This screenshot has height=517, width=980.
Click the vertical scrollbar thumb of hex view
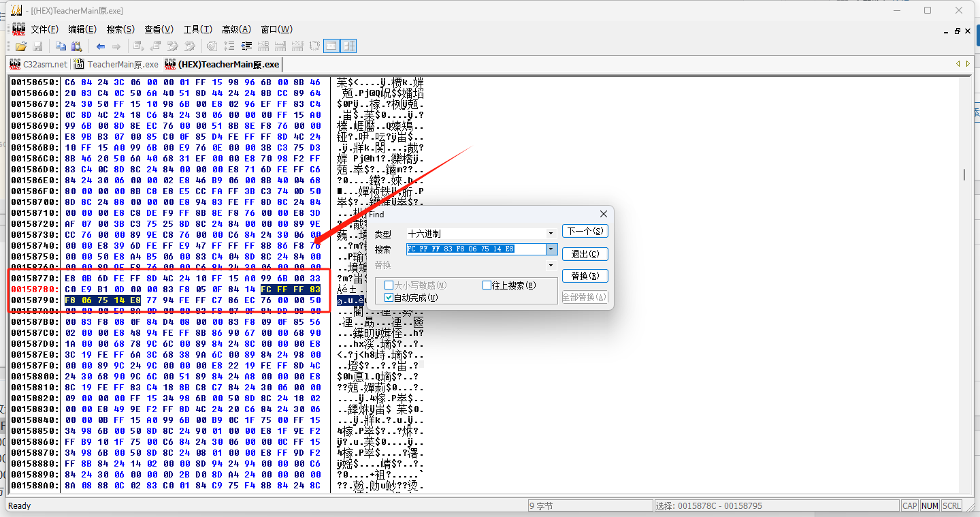click(964, 175)
